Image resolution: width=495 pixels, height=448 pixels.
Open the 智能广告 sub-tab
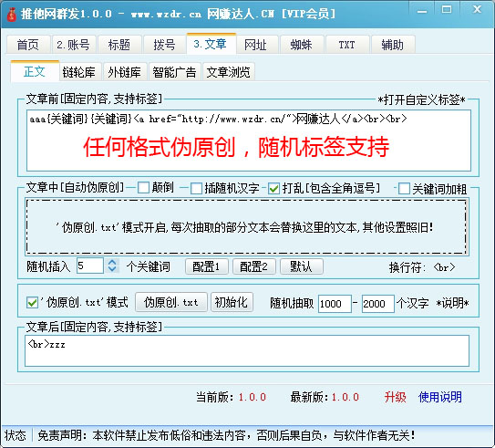(x=175, y=72)
